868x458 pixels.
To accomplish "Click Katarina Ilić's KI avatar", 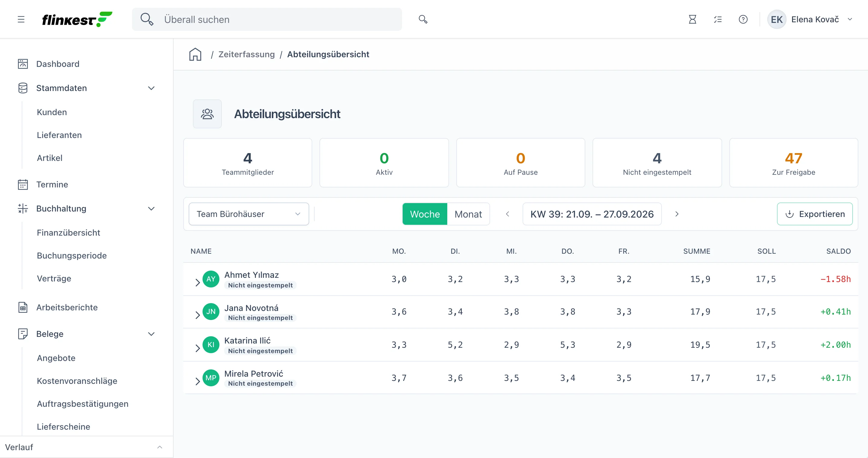I will [211, 345].
